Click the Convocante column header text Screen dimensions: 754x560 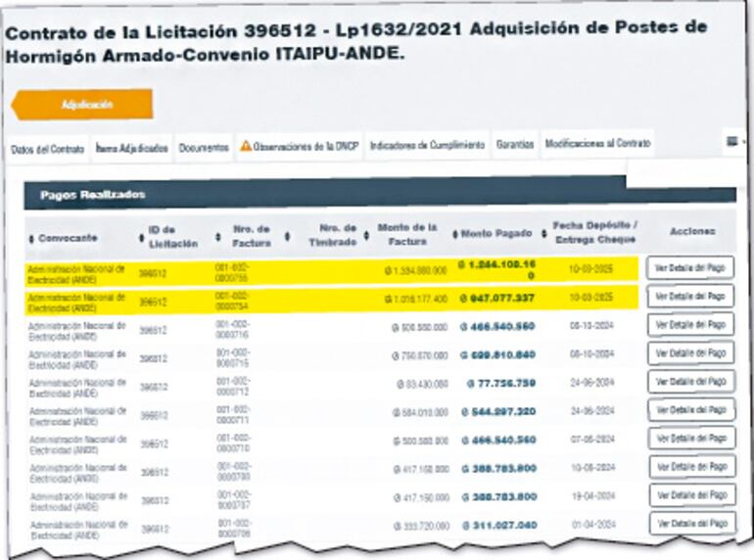click(x=68, y=239)
